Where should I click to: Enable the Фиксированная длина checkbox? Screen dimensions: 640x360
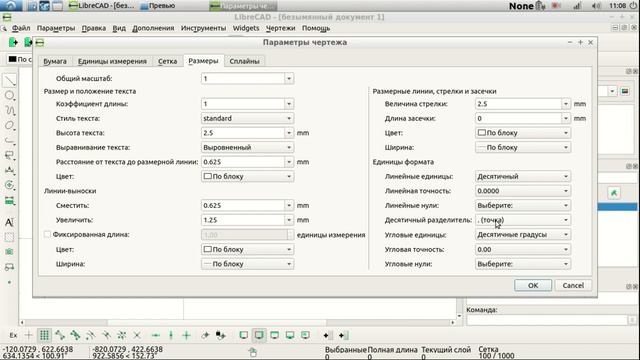click(x=47, y=234)
